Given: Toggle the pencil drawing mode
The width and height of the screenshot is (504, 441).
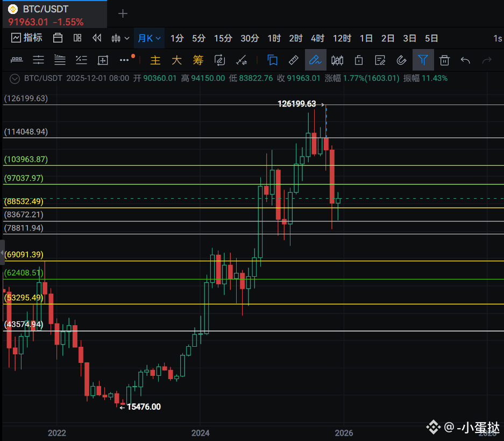Looking at the screenshot, I should 315,60.
